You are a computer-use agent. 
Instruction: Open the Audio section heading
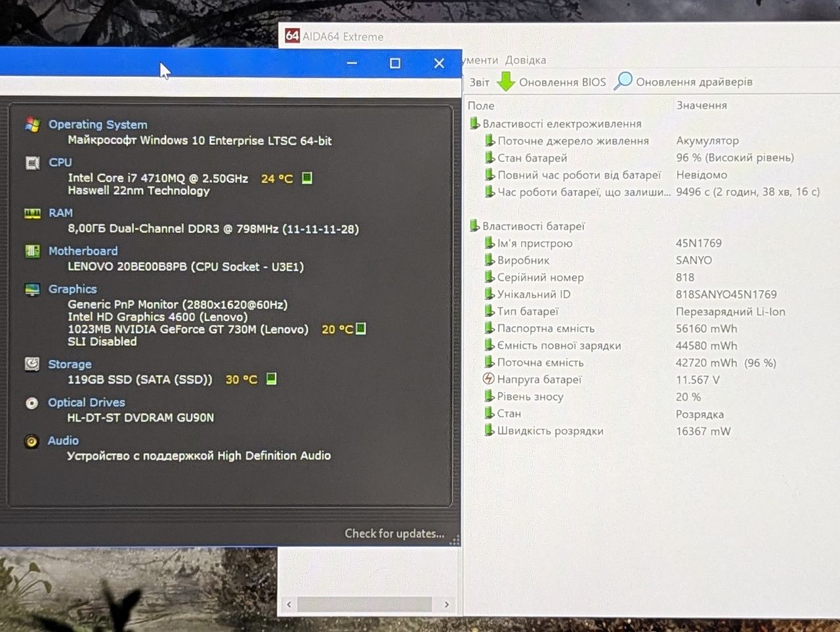tap(63, 440)
